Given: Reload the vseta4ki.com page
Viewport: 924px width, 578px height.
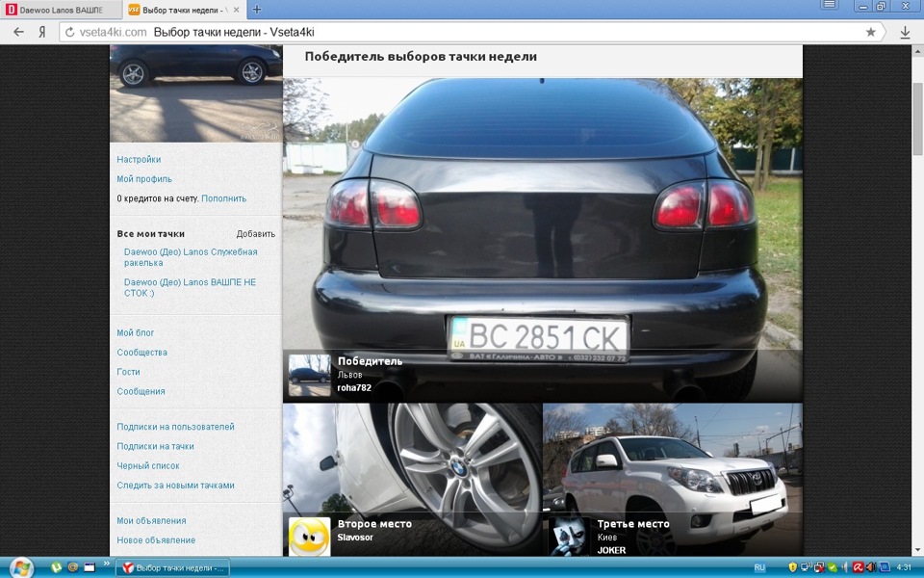Looking at the screenshot, I should point(69,33).
